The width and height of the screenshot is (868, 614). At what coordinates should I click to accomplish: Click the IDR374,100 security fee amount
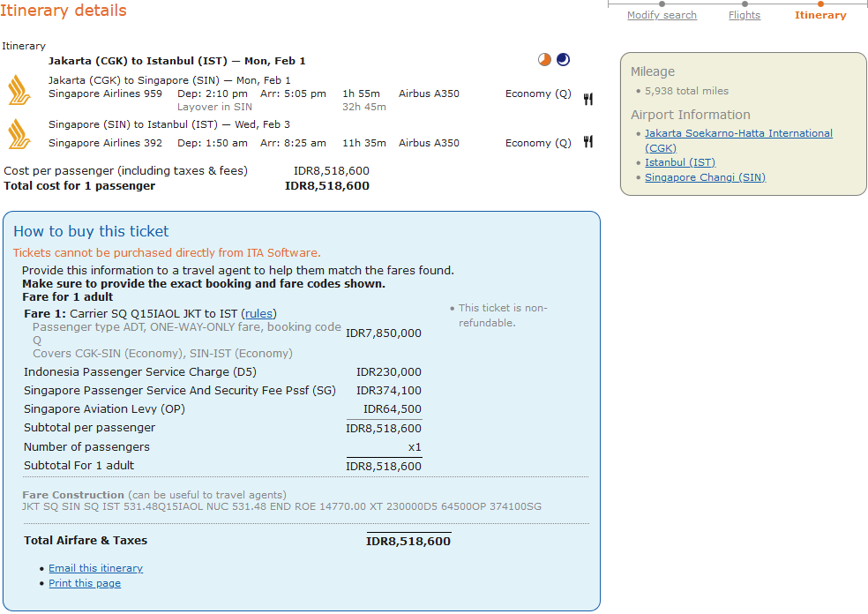coord(389,390)
